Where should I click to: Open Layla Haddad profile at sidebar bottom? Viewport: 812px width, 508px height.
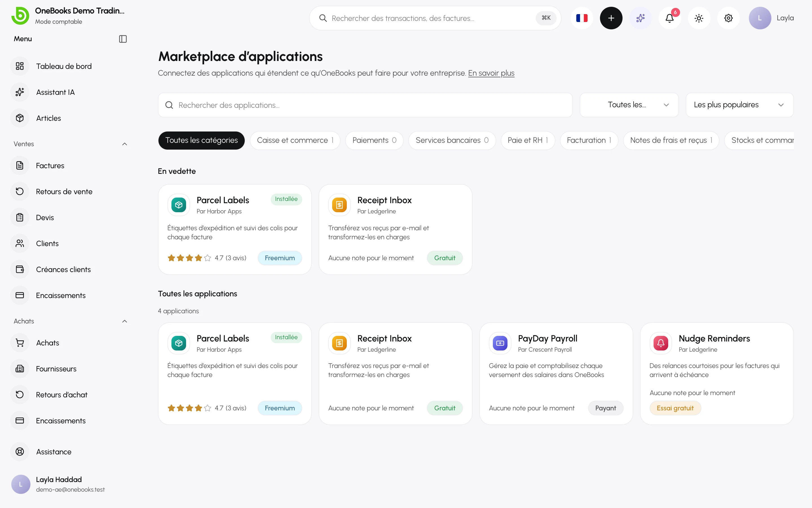click(69, 484)
